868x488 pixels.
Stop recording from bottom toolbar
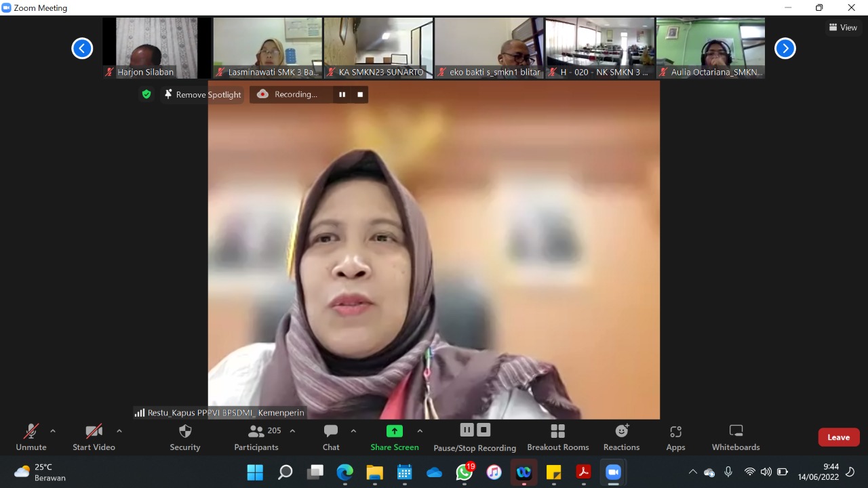(x=484, y=430)
